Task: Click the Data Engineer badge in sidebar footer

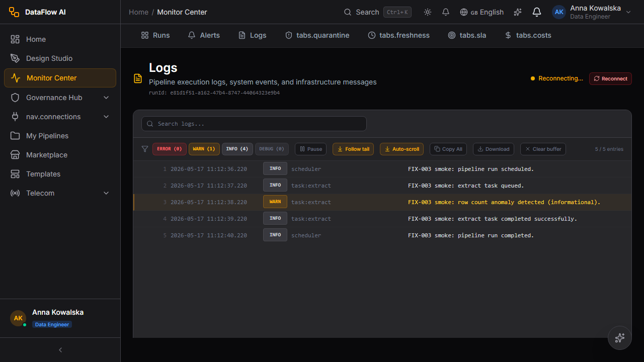Action: pos(52,324)
